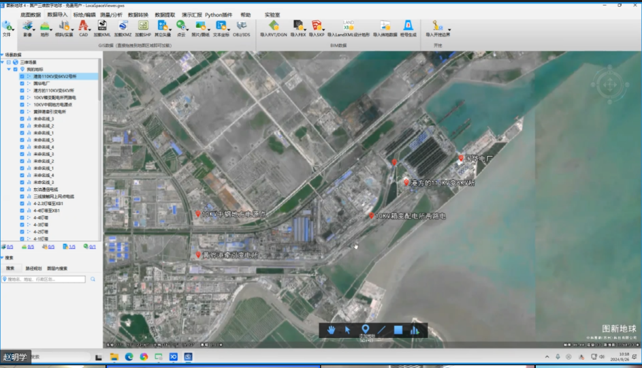642x368 pixels.
Task: Click the OBJ/3DS import icon
Action: point(242,26)
